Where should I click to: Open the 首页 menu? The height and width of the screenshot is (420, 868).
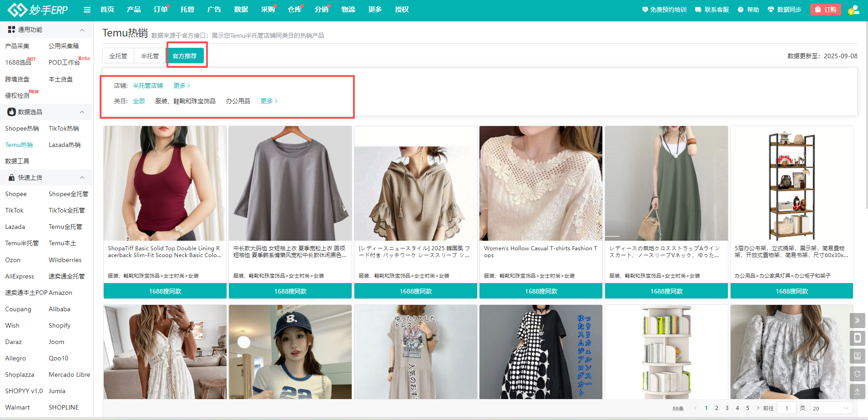tap(107, 10)
